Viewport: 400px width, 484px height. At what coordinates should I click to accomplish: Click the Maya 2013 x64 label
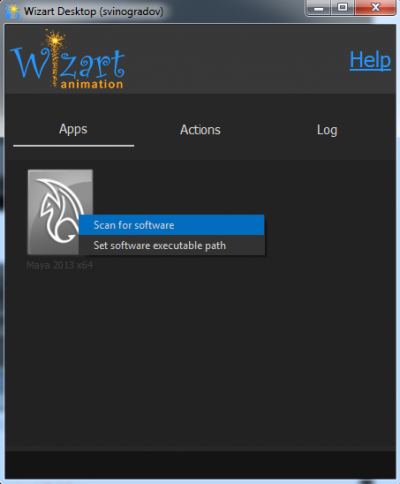[x=60, y=265]
